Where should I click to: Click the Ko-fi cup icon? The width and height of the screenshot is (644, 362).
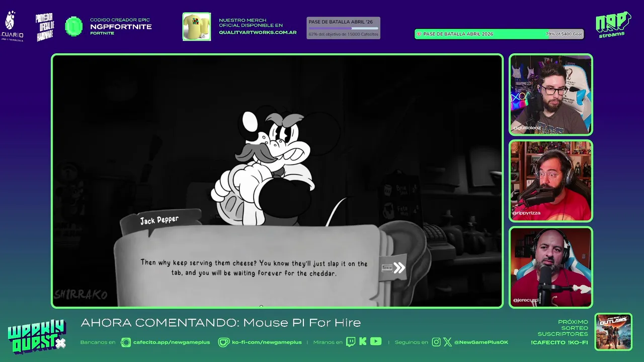click(x=223, y=342)
